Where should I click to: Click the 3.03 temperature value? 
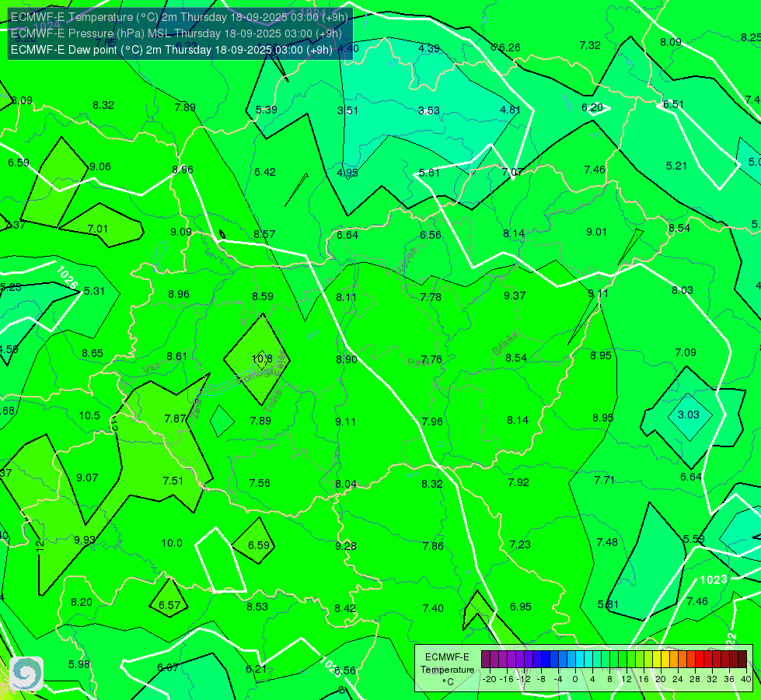coord(688,415)
